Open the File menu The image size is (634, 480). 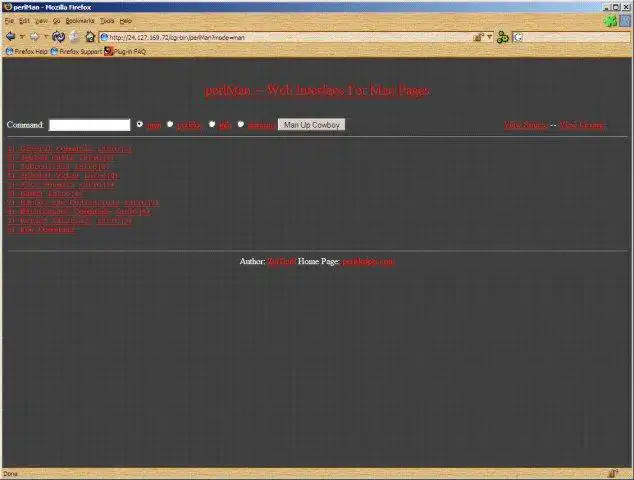[x=9, y=21]
